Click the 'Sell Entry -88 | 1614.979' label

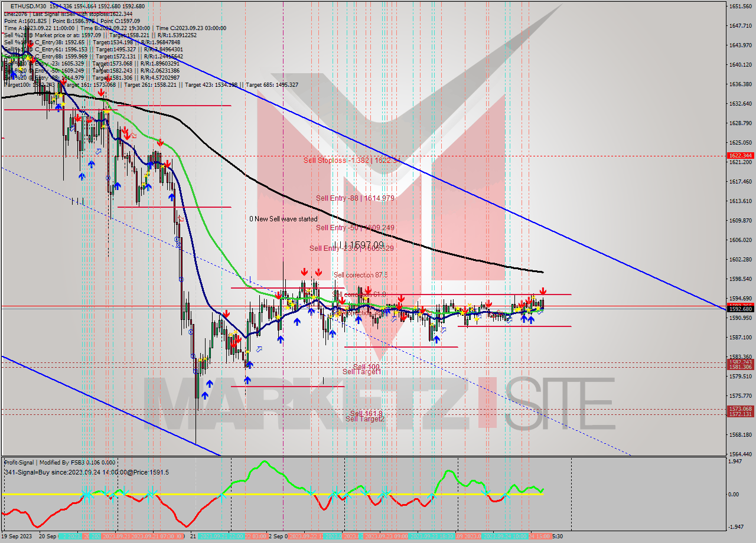354,198
